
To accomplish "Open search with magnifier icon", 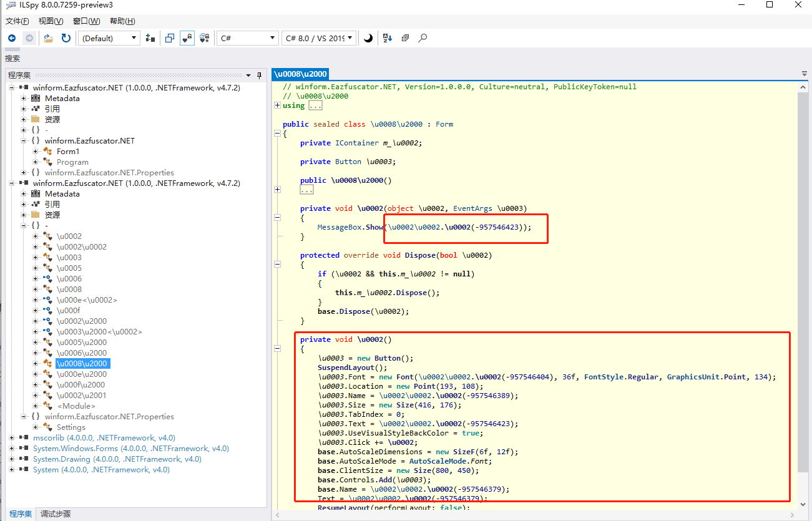I will [423, 38].
